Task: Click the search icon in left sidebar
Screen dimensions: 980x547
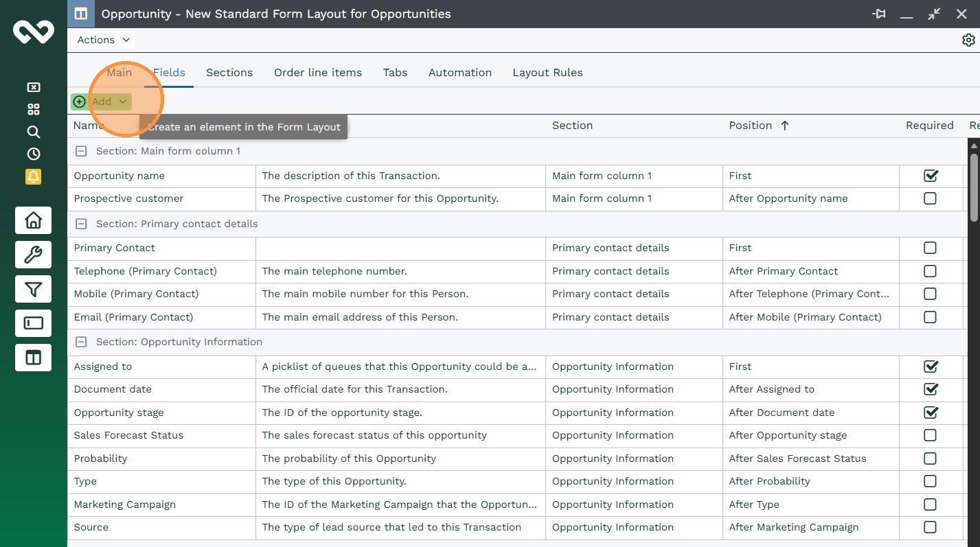Action: (33, 132)
